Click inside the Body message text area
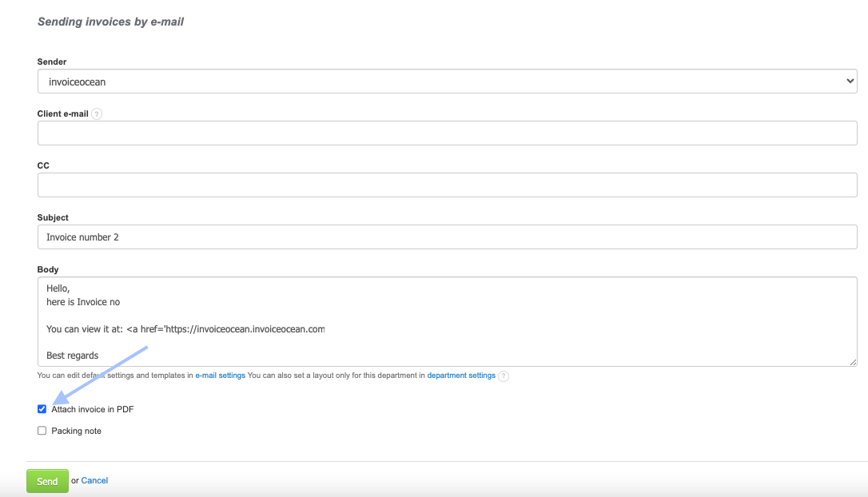Image resolution: width=868 pixels, height=497 pixels. coord(447,321)
